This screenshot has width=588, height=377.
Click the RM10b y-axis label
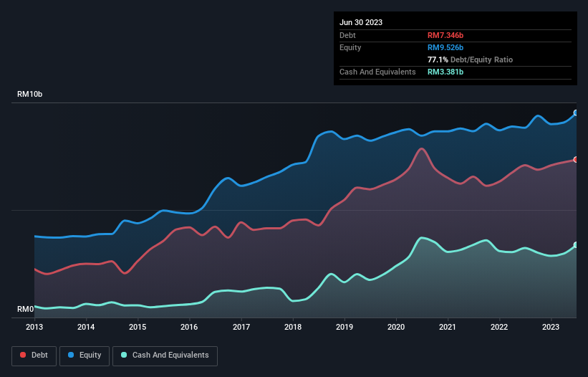29,94
